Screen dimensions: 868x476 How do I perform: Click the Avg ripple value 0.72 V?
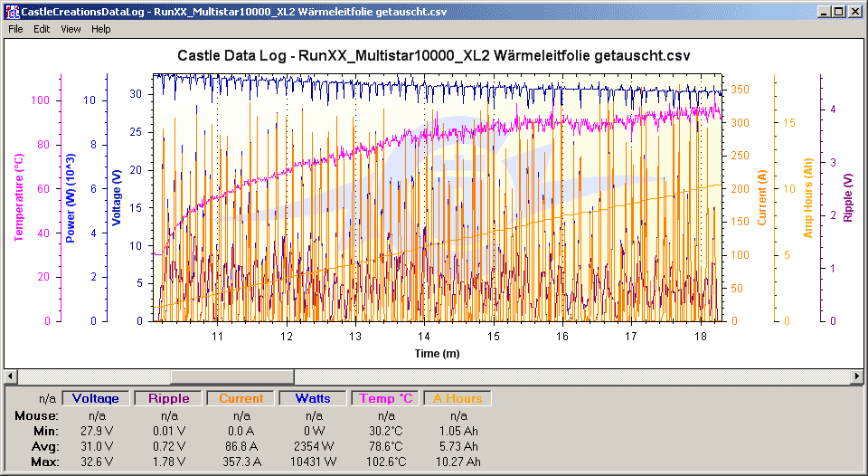point(168,446)
